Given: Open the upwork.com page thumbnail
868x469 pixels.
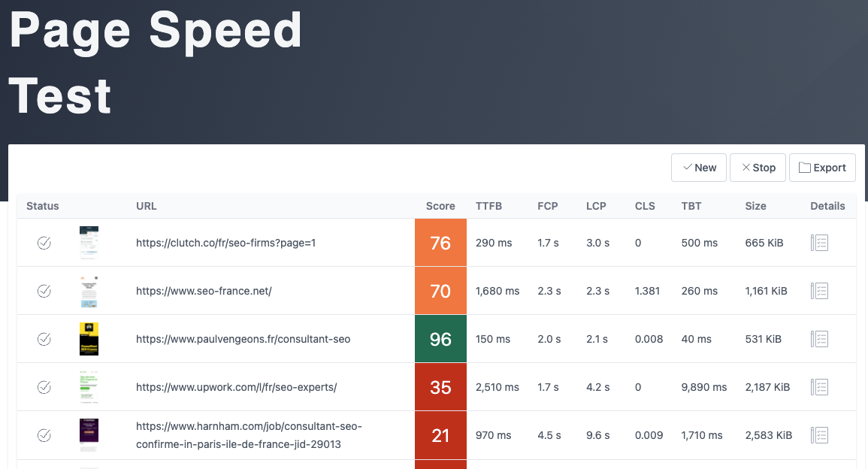Looking at the screenshot, I should [89, 387].
